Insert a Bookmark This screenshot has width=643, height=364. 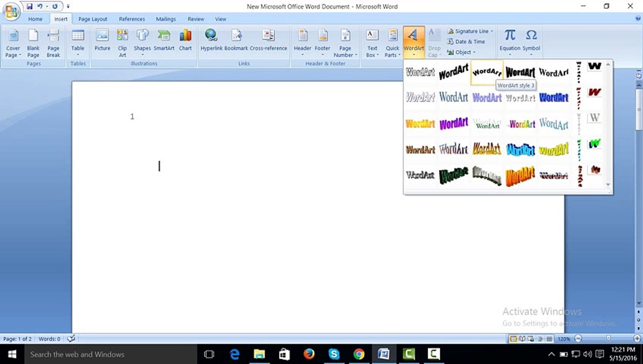[236, 40]
